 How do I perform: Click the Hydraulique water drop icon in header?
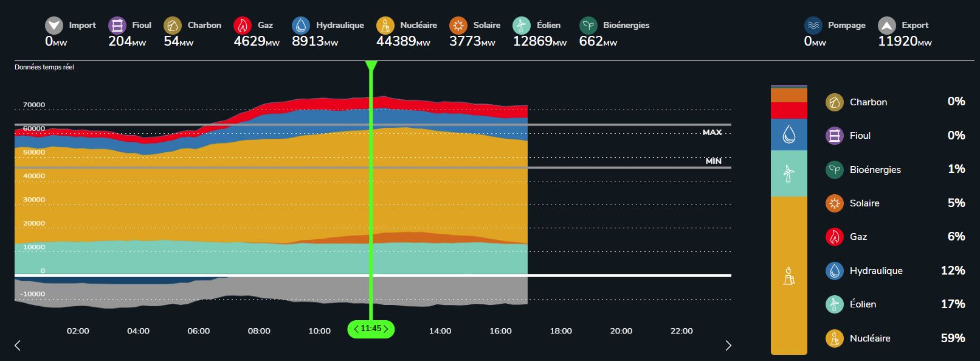[x=301, y=26]
